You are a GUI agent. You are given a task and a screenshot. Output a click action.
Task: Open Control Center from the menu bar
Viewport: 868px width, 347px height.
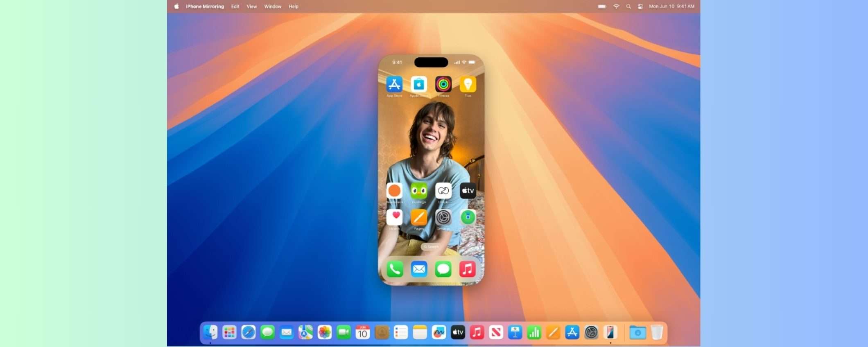tap(640, 6)
